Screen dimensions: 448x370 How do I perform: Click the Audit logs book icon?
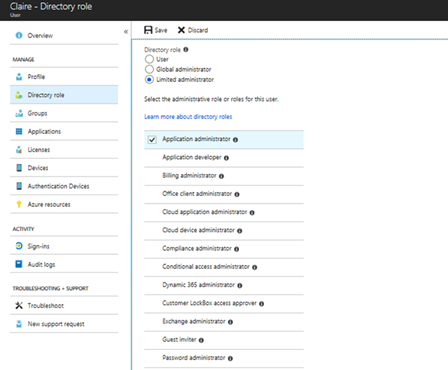pyautogui.click(x=19, y=264)
